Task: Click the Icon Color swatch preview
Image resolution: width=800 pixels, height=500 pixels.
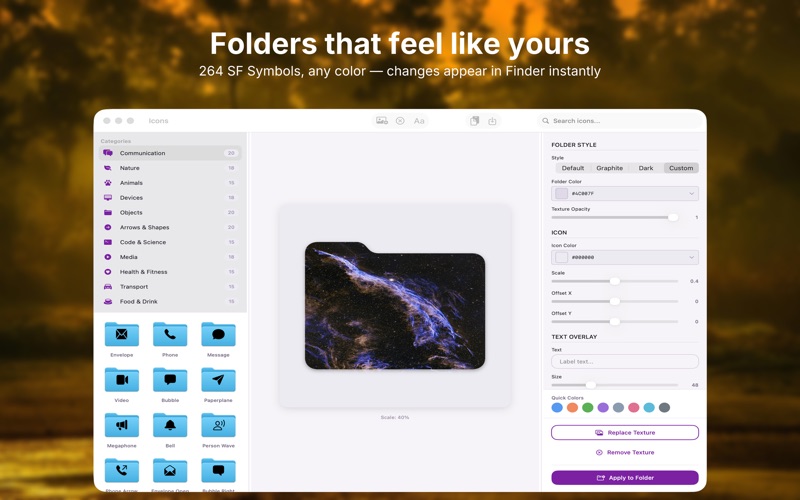Action: click(561, 257)
